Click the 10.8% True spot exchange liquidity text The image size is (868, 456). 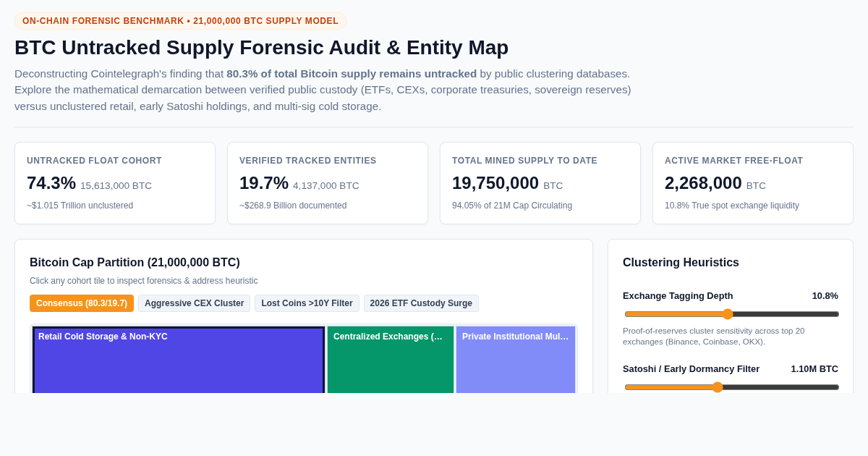[732, 206]
